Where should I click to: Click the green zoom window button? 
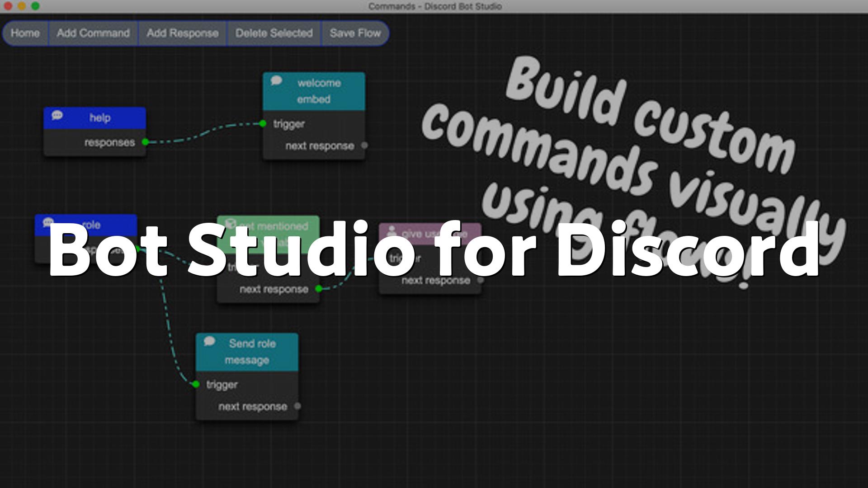(35, 6)
